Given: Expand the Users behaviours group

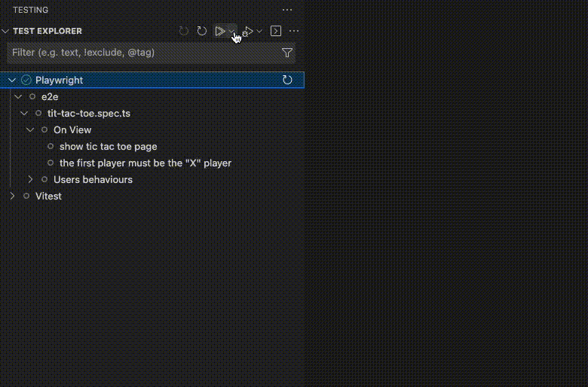Looking at the screenshot, I should pyautogui.click(x=30, y=179).
